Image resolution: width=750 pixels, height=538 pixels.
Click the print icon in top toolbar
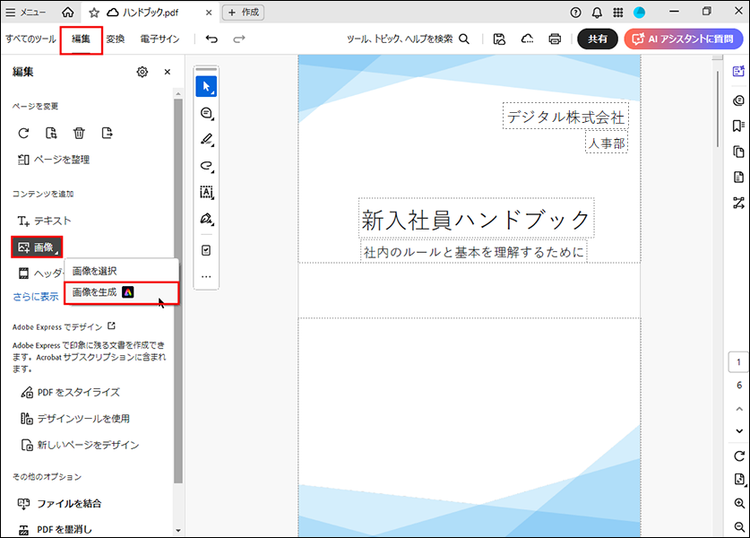(554, 39)
